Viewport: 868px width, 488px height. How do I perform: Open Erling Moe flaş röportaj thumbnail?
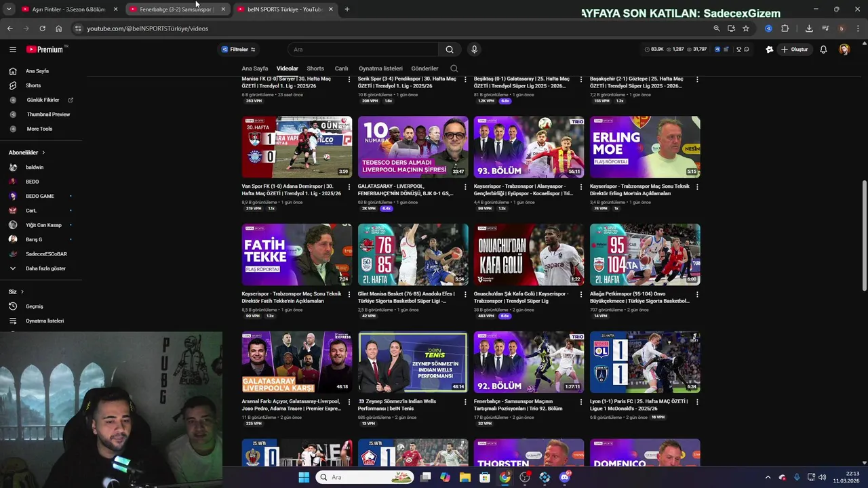coord(645,147)
